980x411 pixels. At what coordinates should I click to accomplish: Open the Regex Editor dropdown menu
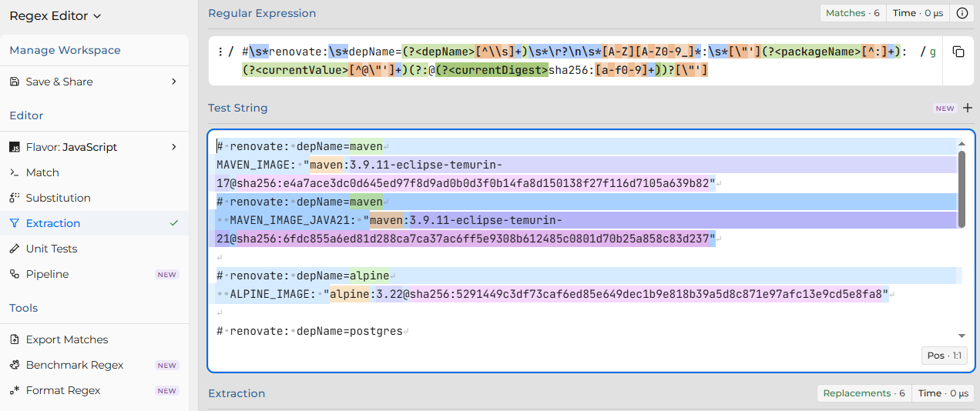[55, 15]
